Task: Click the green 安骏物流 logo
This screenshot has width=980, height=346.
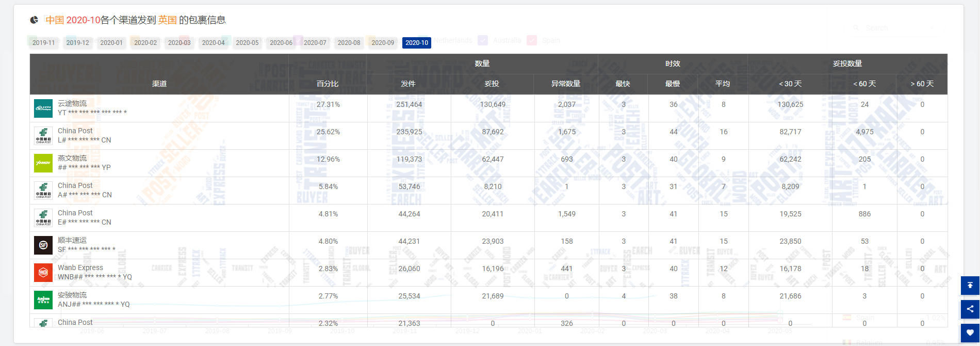Action: [43, 300]
